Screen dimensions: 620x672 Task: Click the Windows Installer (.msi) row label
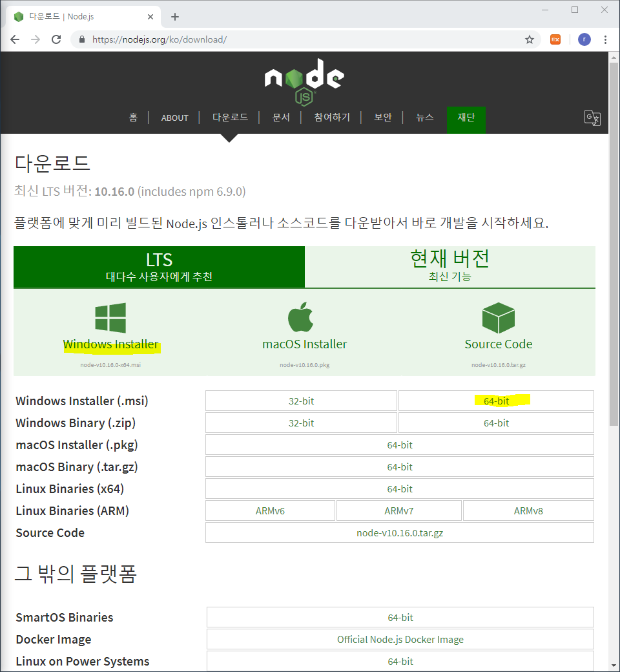[x=82, y=401]
